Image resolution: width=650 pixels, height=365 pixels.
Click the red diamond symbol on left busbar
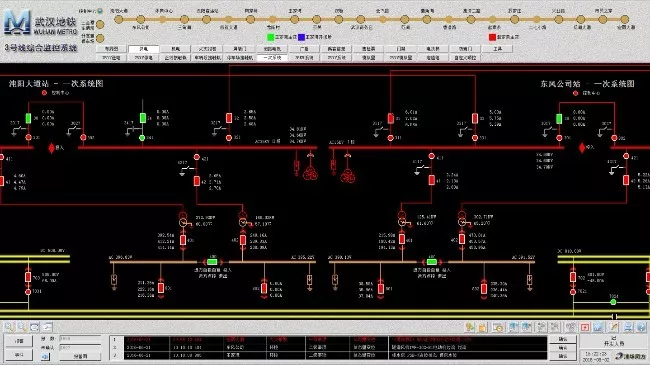point(51,148)
